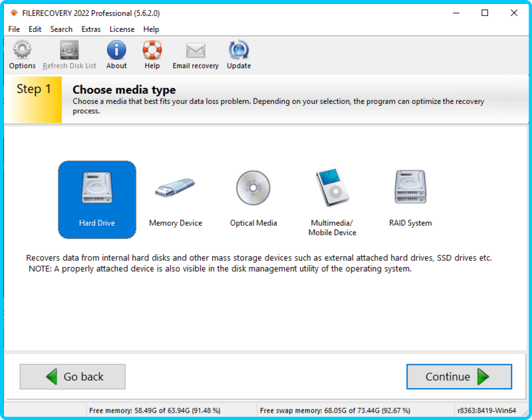Click the FILERECOVERY app icon in title bar
Viewport: 532px width, 420px height.
(14, 13)
